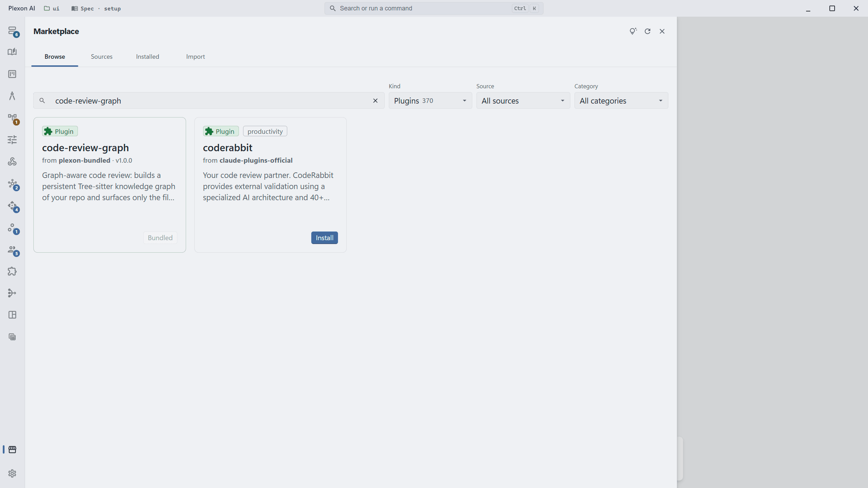Install the coderabbit plugin
The image size is (868, 488).
324,238
